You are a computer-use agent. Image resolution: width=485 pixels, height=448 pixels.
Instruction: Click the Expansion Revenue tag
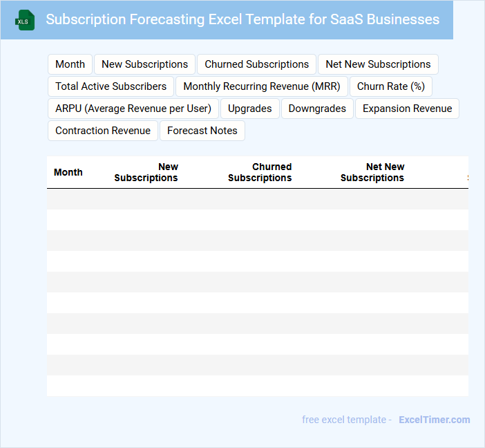point(407,109)
